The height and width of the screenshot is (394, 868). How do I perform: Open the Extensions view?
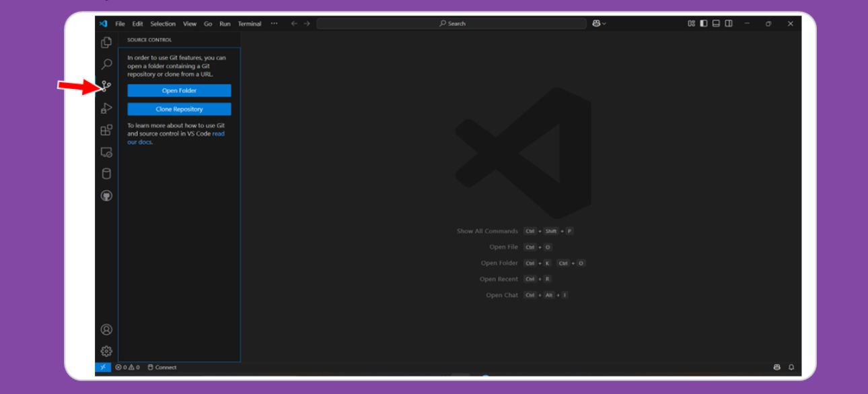click(x=106, y=130)
